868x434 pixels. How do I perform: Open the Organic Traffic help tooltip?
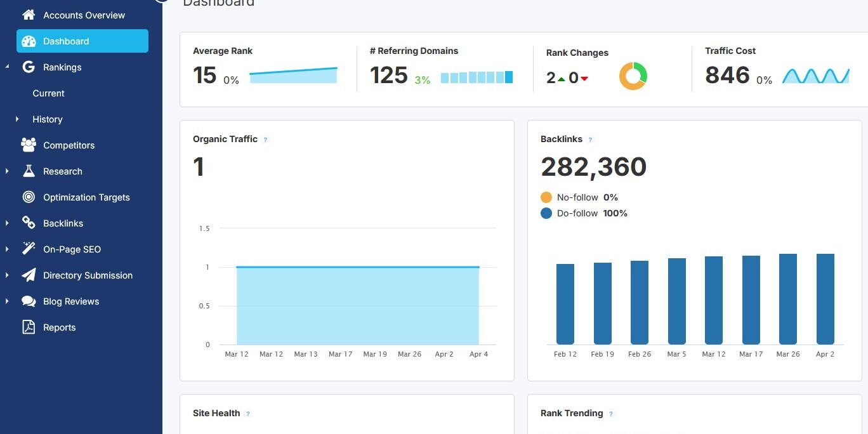coord(266,140)
